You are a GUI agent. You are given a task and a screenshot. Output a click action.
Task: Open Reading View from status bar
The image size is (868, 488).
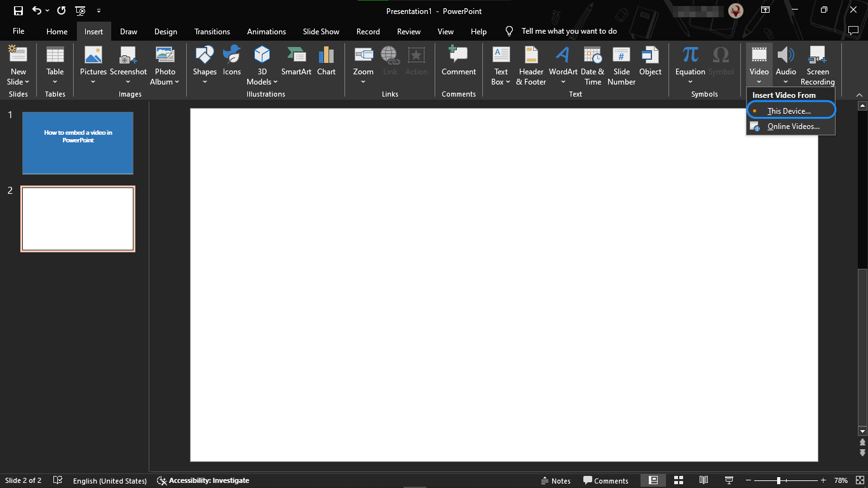click(x=703, y=480)
